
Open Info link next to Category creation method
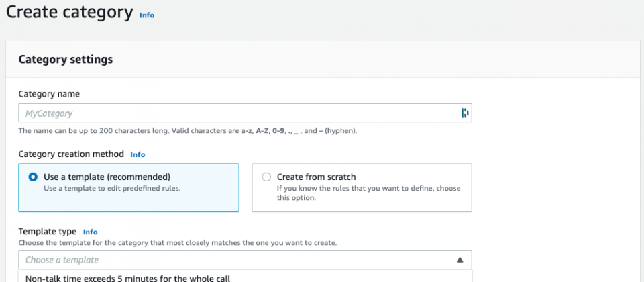(x=138, y=154)
